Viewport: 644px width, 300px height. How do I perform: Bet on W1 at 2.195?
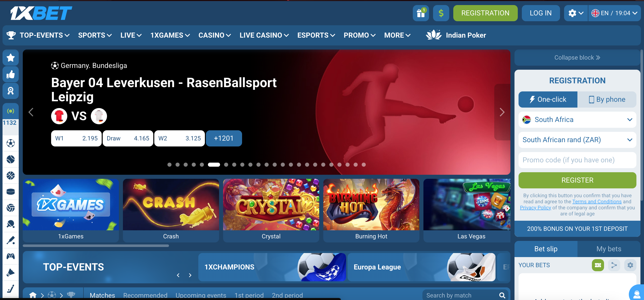click(76, 138)
